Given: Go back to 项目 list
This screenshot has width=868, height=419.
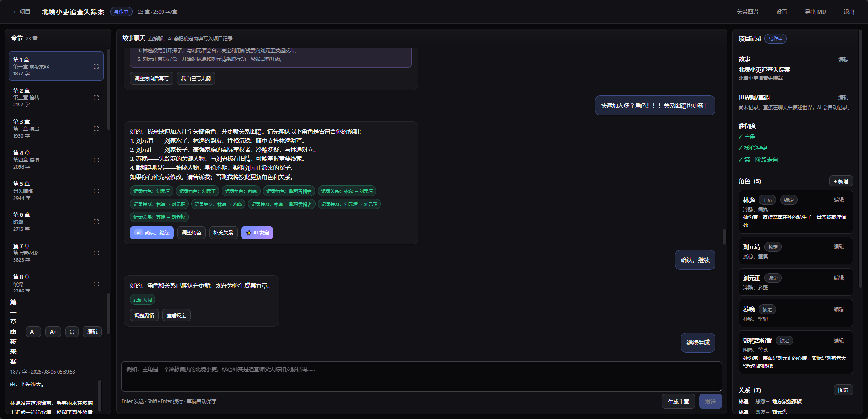Looking at the screenshot, I should pyautogui.click(x=21, y=12).
